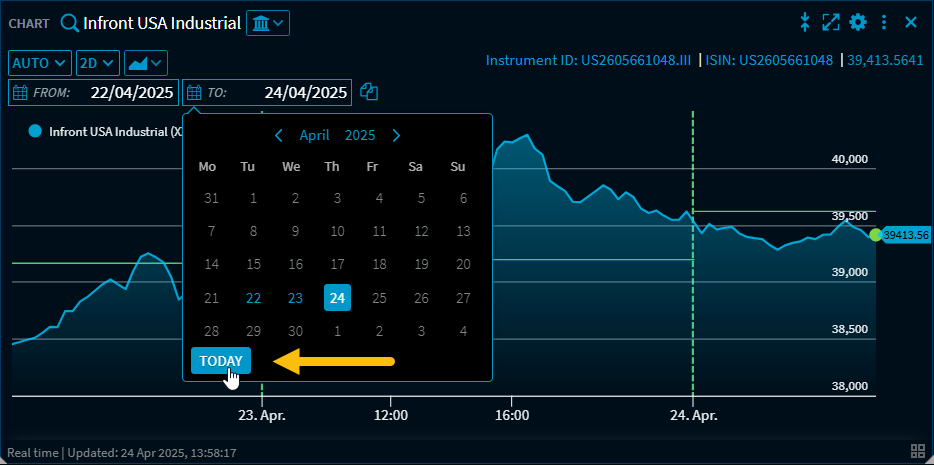Click the pin widget icon
Screen dimensions: 934x465
pyautogui.click(x=805, y=22)
